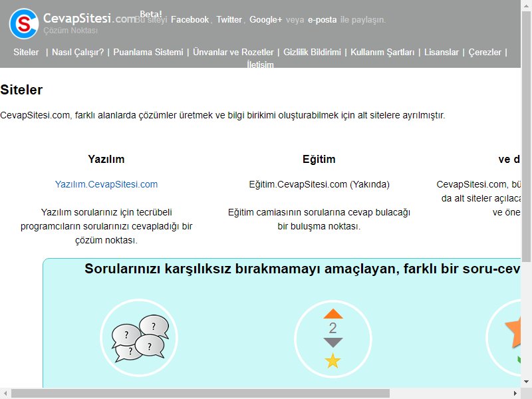
Task: Go to Puanlama Sistemi
Action: [148, 53]
